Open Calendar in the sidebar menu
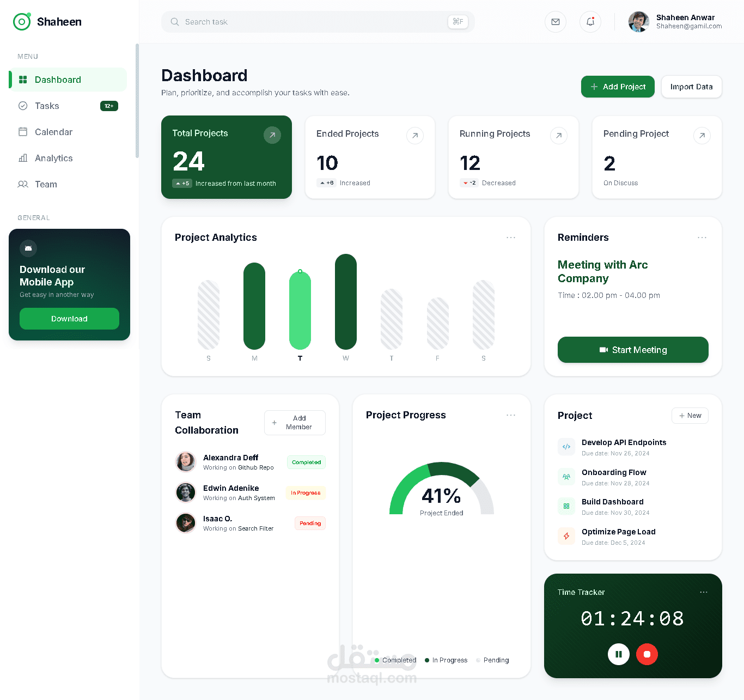The height and width of the screenshot is (700, 744). [68, 132]
